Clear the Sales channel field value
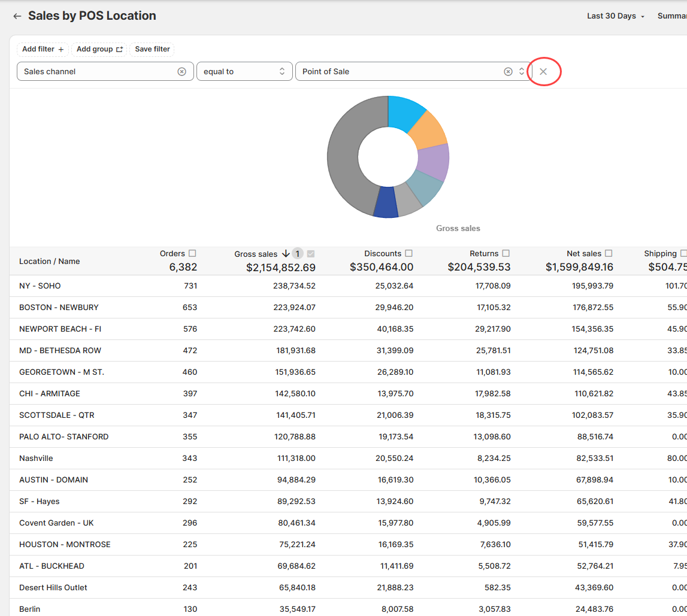Viewport: 687px width, 616px height. (x=181, y=72)
